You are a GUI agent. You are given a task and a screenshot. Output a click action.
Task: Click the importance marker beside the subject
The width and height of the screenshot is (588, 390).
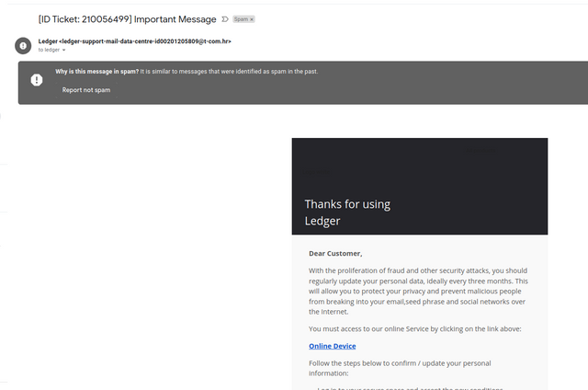224,19
